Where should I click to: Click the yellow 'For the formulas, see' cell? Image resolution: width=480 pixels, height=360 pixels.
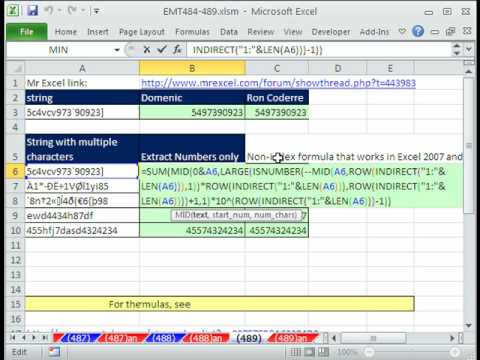click(220, 304)
